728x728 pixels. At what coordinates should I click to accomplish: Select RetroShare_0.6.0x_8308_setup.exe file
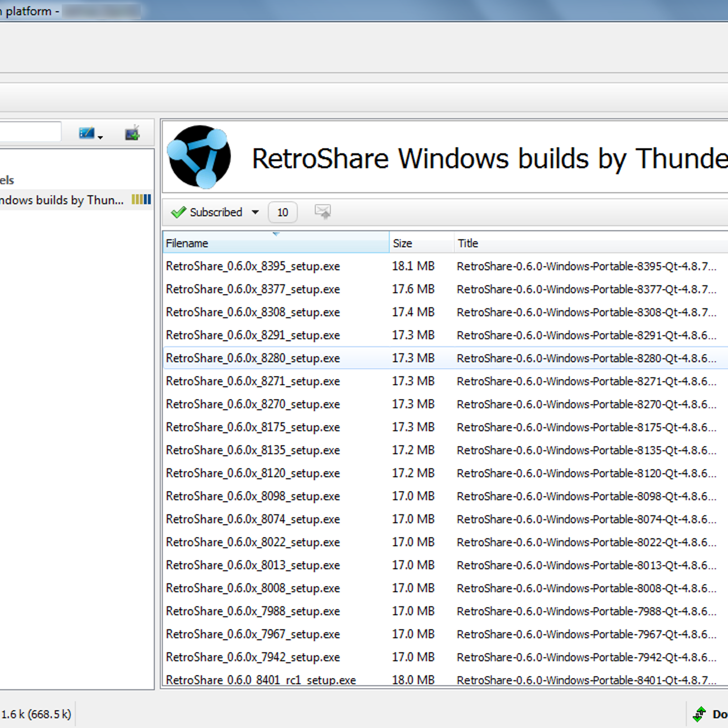[253, 313]
